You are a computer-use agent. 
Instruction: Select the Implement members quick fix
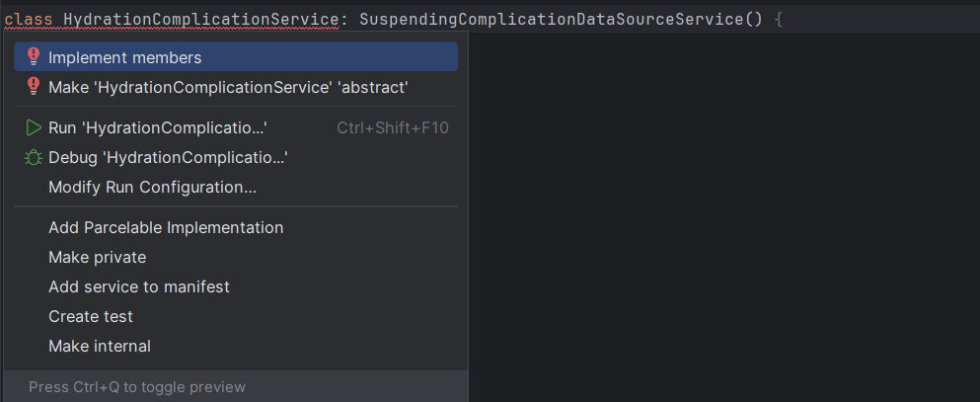click(236, 57)
